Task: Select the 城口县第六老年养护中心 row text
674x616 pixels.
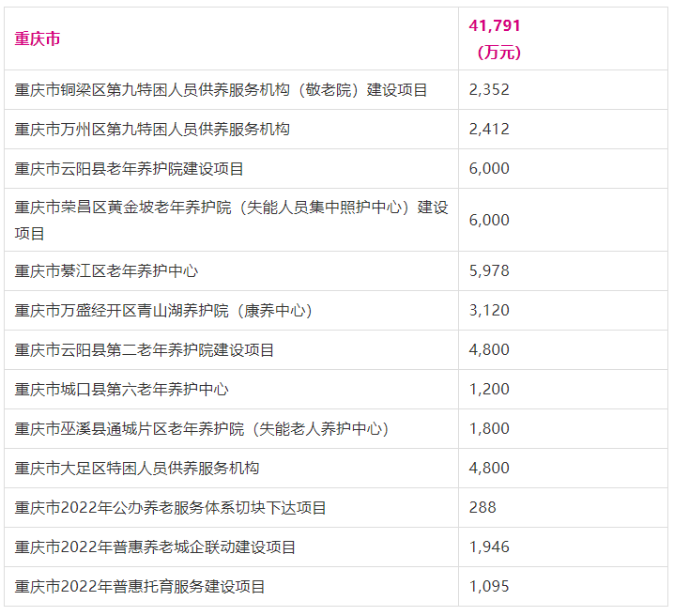Action: (121, 389)
